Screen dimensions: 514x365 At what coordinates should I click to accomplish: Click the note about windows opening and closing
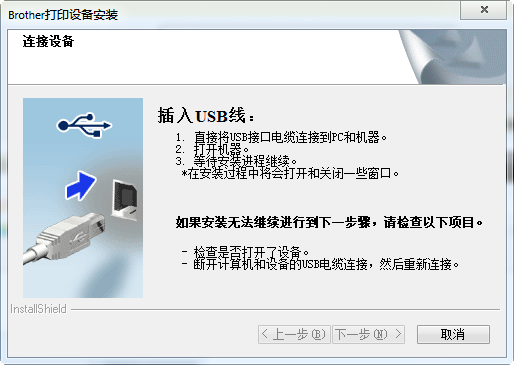click(290, 174)
